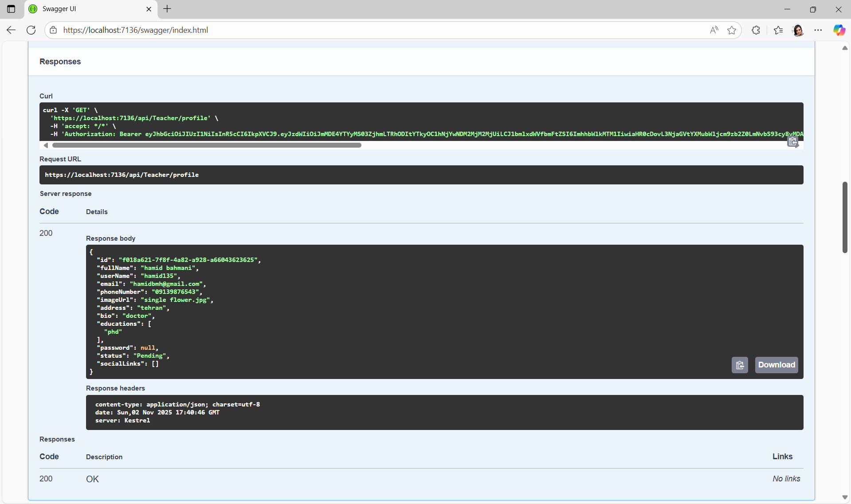The height and width of the screenshot is (504, 851).
Task: Open the user profile avatar
Action: (x=798, y=30)
